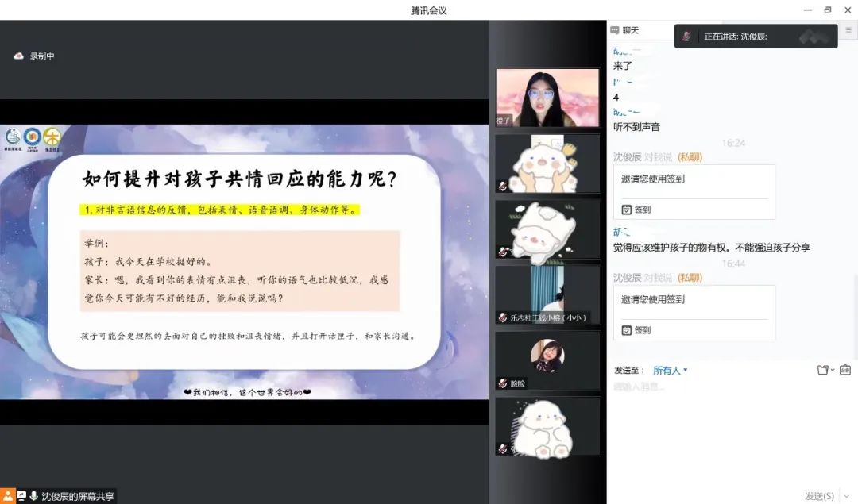Click the yellow highlighted point 1 on slide
Viewport: 858px width, 504px height.
pos(219,210)
